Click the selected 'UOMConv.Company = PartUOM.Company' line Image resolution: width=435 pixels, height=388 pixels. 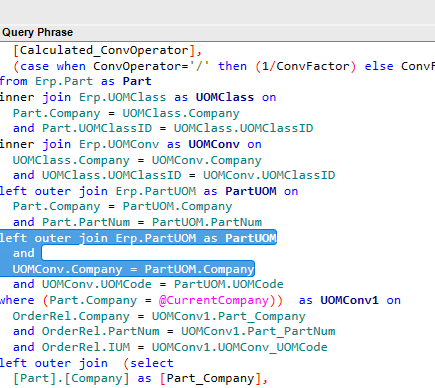(x=133, y=269)
